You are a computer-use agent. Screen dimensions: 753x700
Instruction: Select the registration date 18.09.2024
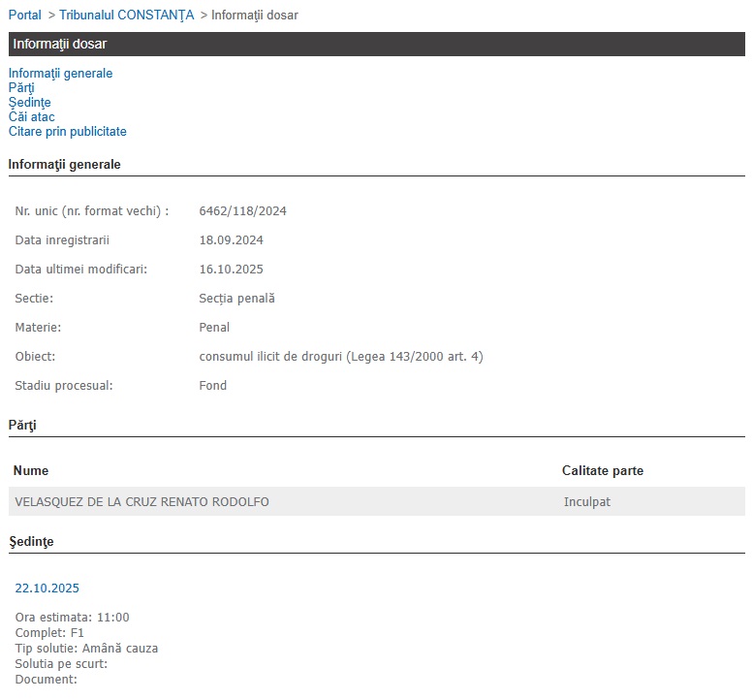point(231,240)
